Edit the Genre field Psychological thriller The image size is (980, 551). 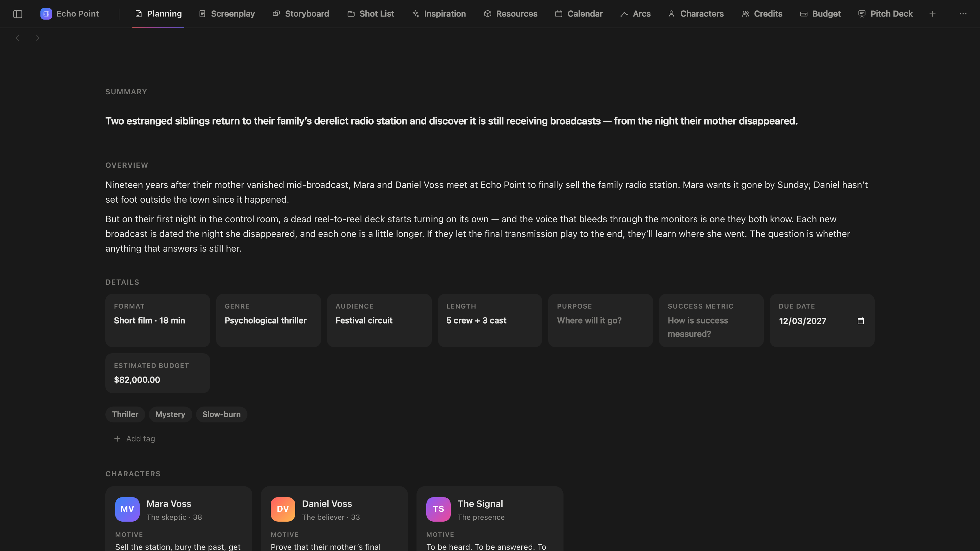coord(266,320)
